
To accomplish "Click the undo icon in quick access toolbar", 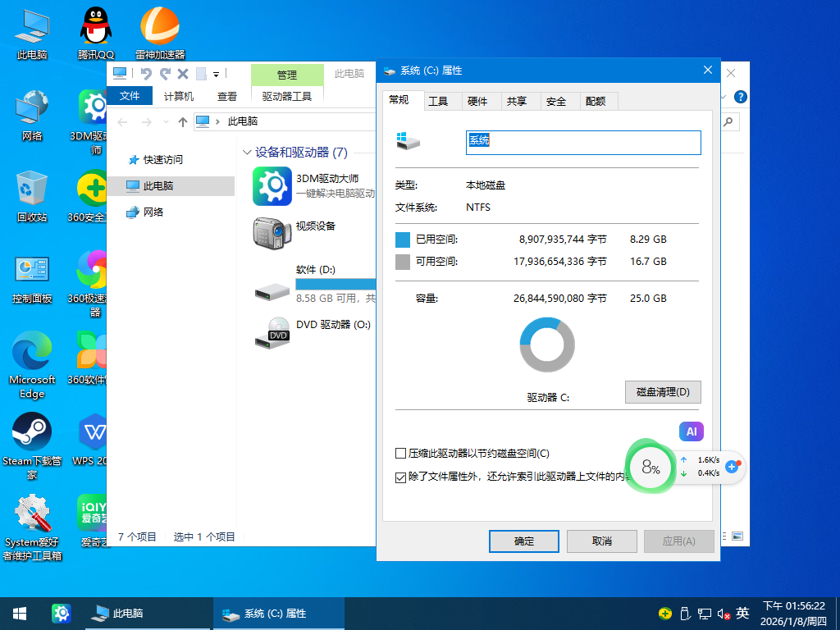I will 146,74.
